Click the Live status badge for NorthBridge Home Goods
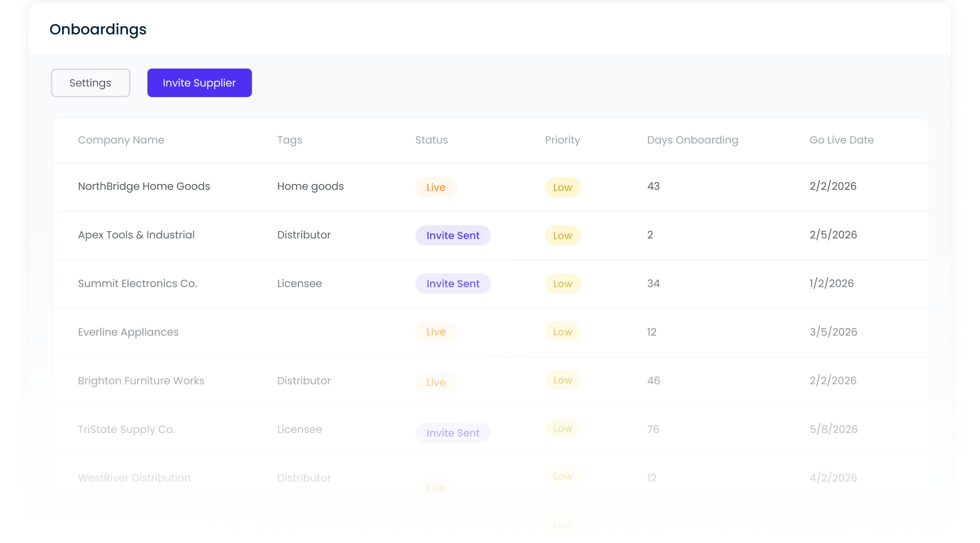The width and height of the screenshot is (980, 543). tap(436, 187)
